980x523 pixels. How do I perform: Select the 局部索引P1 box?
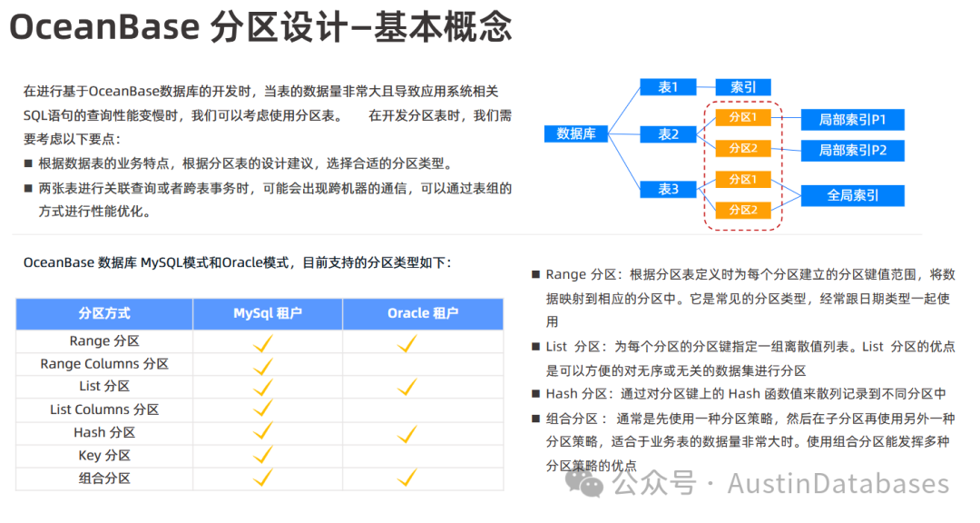click(x=852, y=120)
